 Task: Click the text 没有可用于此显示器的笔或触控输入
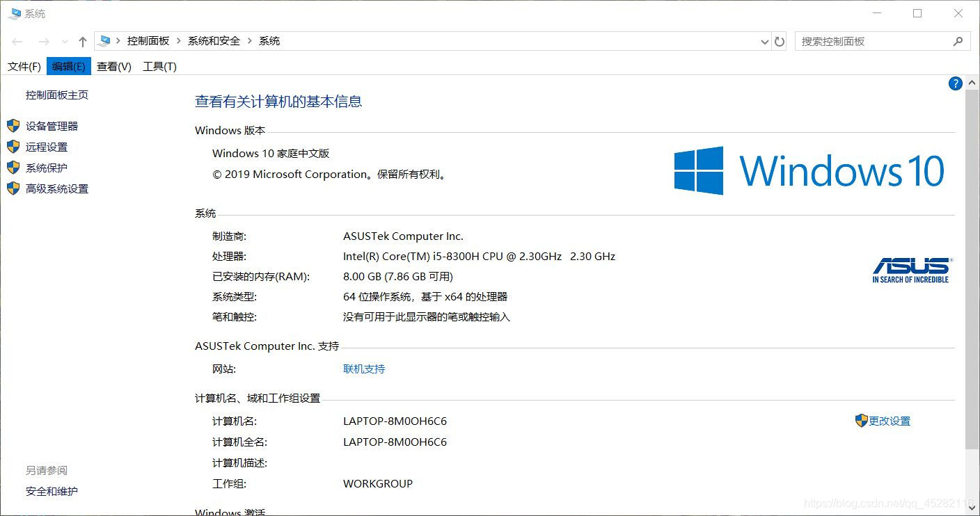(427, 316)
